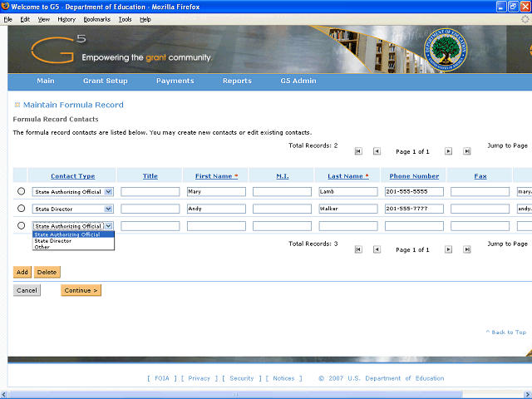Click last-page icon in top pagination

[467, 151]
